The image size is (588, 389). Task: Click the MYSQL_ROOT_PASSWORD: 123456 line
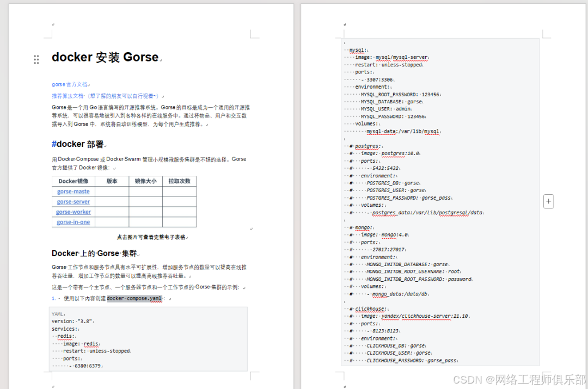pyautogui.click(x=400, y=95)
